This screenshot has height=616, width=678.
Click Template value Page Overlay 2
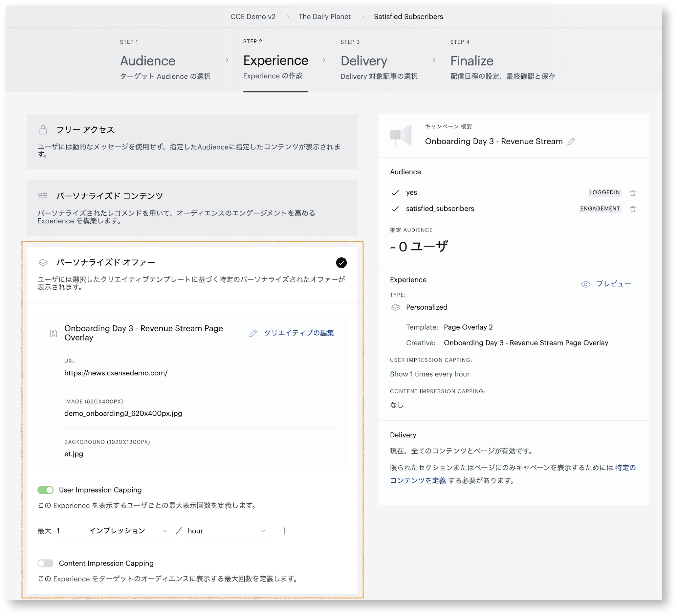468,327
